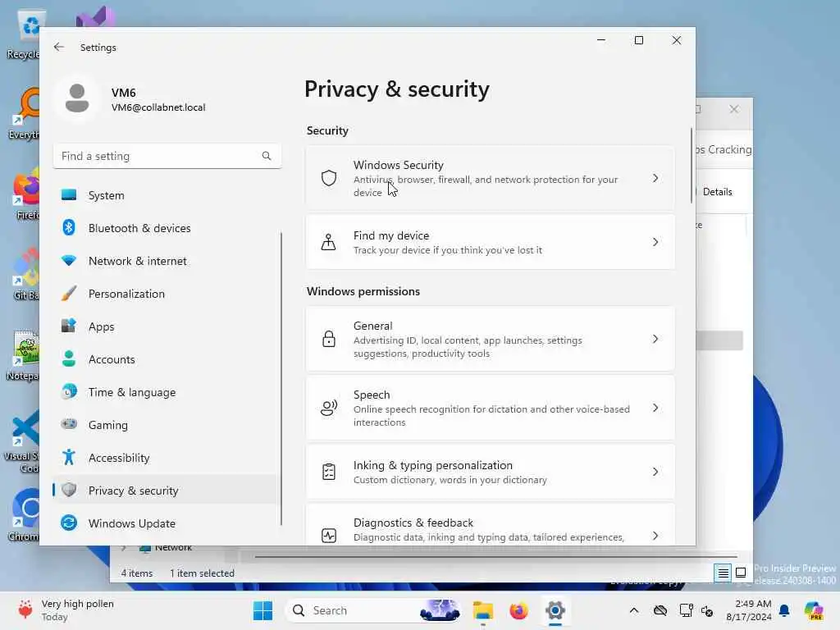Image resolution: width=840 pixels, height=630 pixels.
Task: Expand Speech settings chevron
Action: click(x=655, y=408)
